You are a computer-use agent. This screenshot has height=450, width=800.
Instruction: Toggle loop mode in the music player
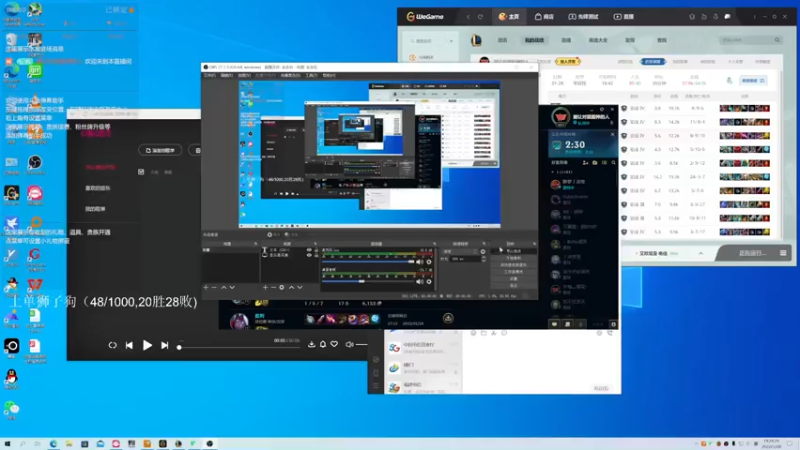coord(112,345)
